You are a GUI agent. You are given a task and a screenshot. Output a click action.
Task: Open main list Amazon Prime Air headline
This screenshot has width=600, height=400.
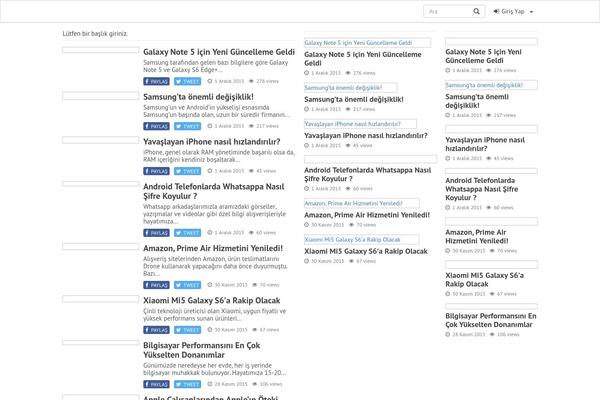pyautogui.click(x=213, y=248)
